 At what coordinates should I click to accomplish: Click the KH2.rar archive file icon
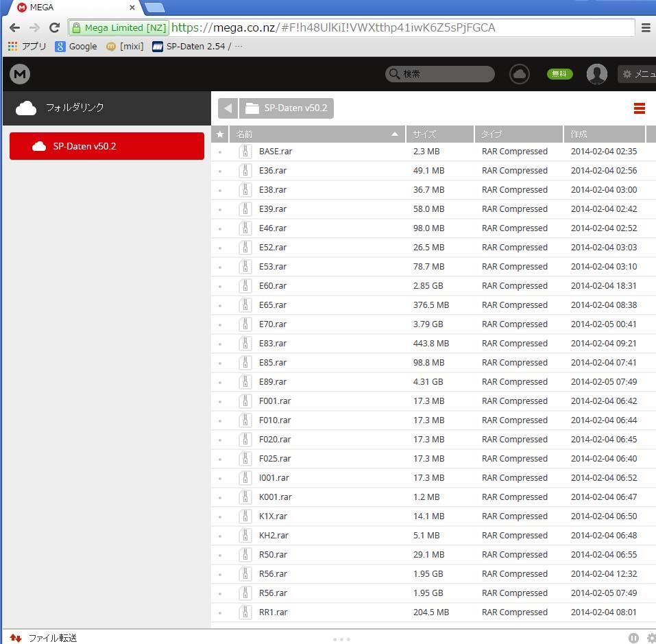click(245, 536)
